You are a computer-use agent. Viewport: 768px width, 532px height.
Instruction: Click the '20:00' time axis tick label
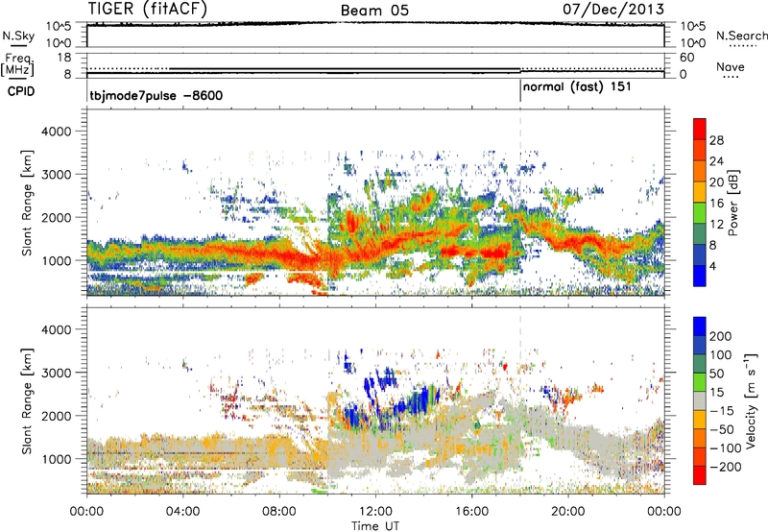tap(568, 512)
